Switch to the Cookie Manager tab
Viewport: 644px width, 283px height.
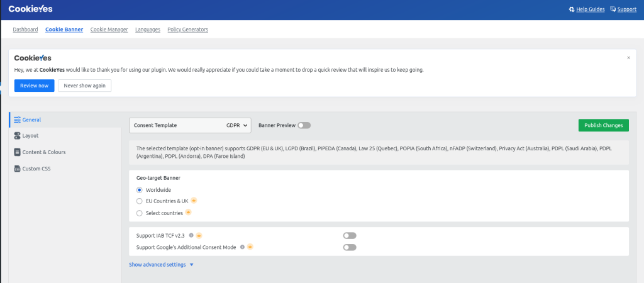[x=109, y=30]
